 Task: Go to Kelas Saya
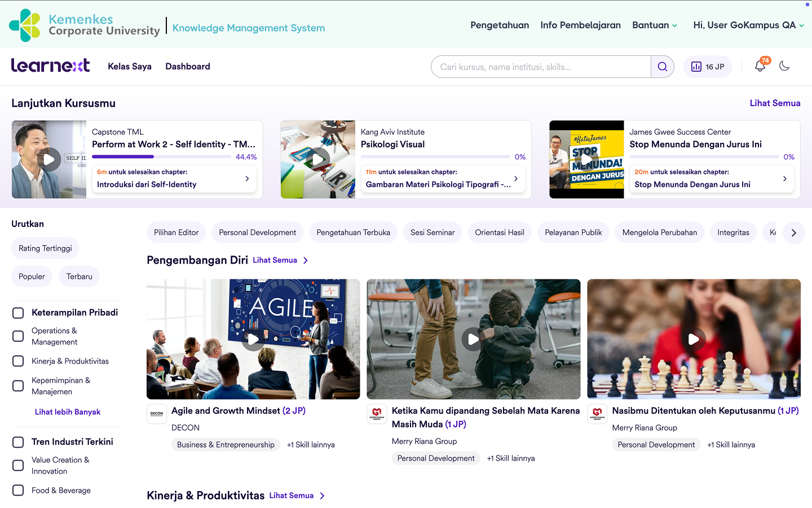[130, 66]
